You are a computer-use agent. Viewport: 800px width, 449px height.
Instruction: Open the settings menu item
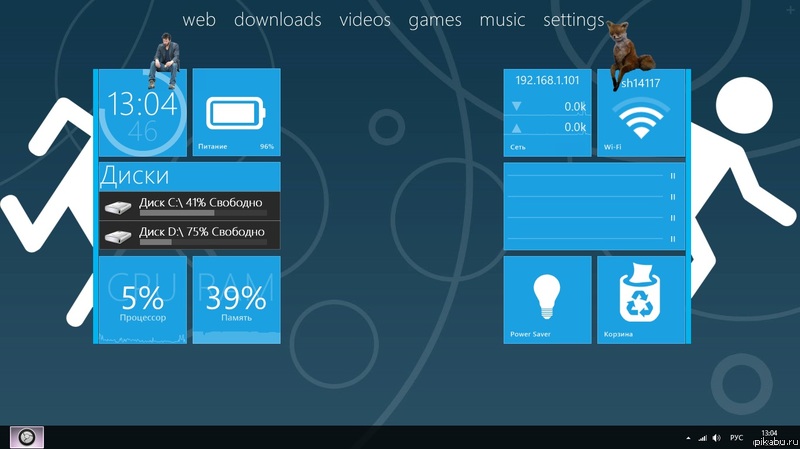573,20
